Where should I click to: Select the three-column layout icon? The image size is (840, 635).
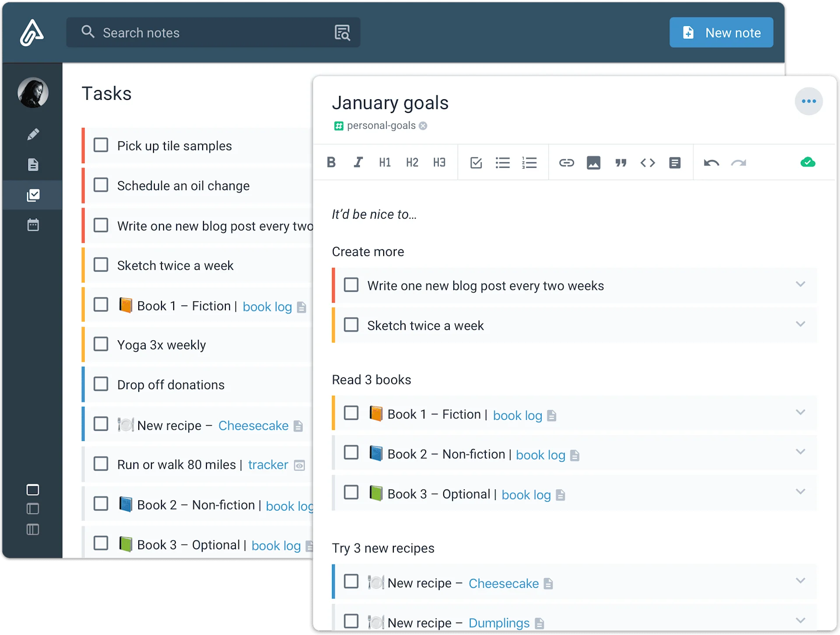click(x=33, y=530)
